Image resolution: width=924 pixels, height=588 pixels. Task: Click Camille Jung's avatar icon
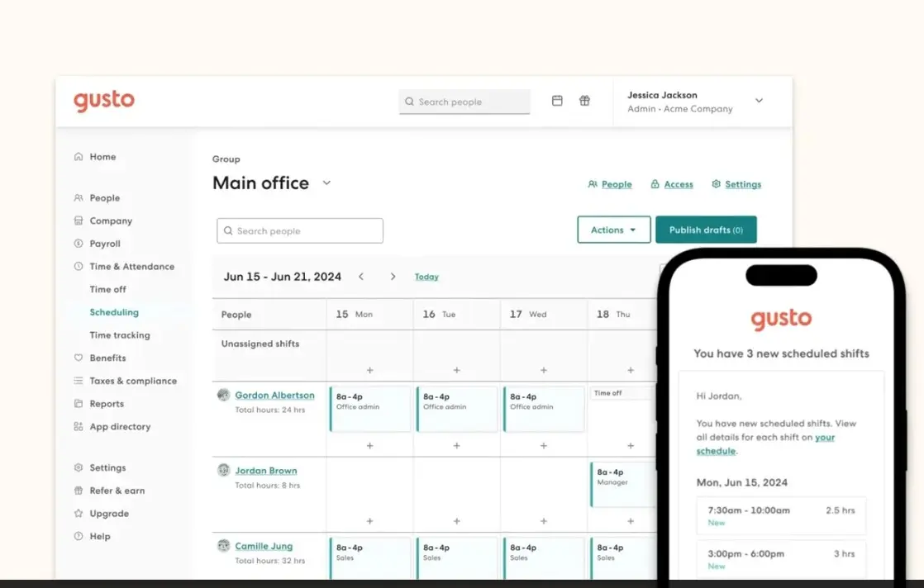(223, 546)
